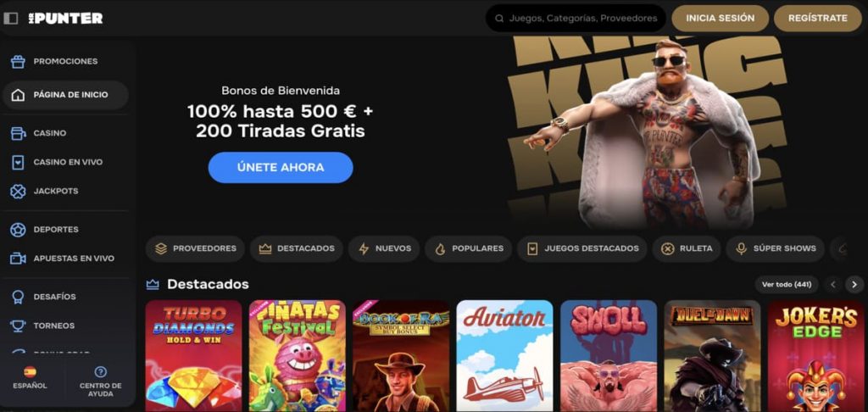
Task: Open Promociones gift icon in sidebar
Action: [18, 62]
